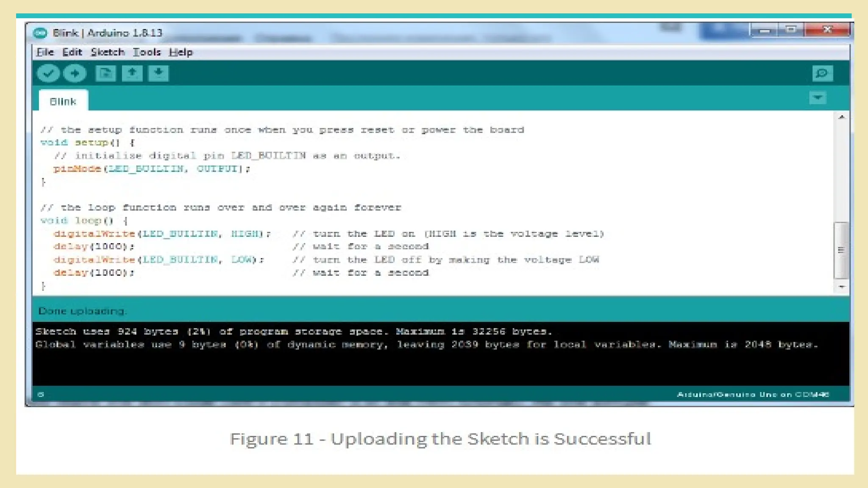Click the Arduino logo in title bar
This screenshot has width=868, height=488.
click(x=40, y=33)
